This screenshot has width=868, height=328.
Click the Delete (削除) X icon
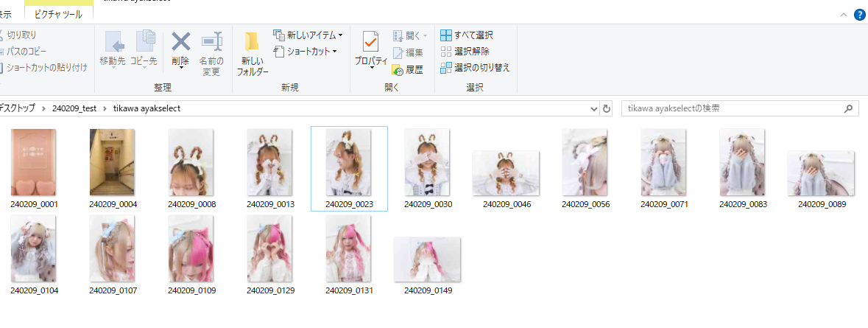180,41
